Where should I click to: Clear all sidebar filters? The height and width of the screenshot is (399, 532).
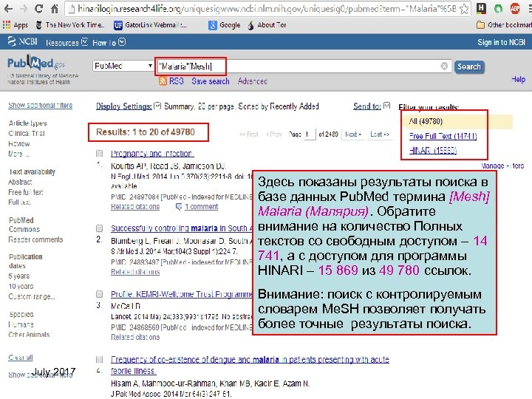tap(21, 358)
